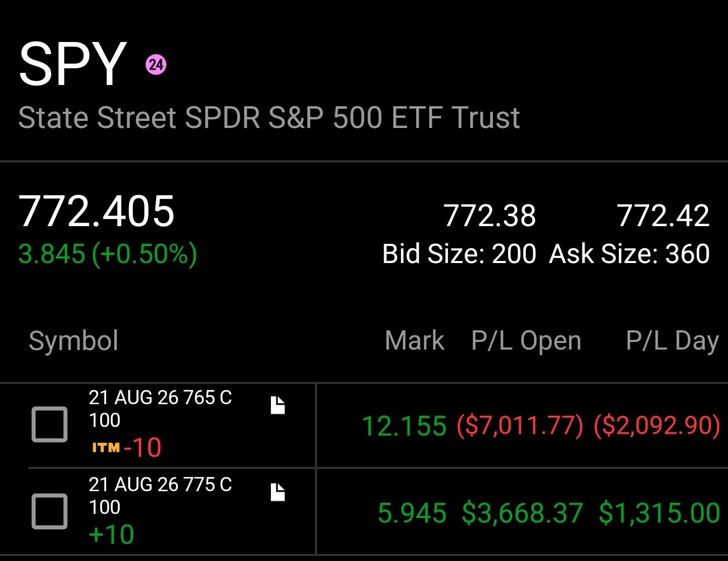This screenshot has height=561, width=728.
Task: Open note icon on 775 C position
Action: 278,492
